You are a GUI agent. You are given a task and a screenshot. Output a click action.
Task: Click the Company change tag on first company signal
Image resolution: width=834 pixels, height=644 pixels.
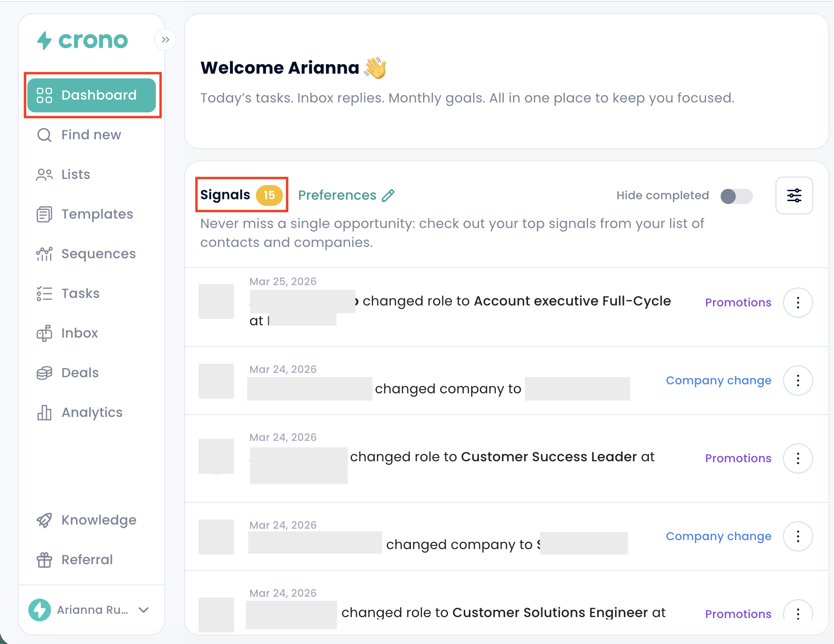tap(718, 381)
